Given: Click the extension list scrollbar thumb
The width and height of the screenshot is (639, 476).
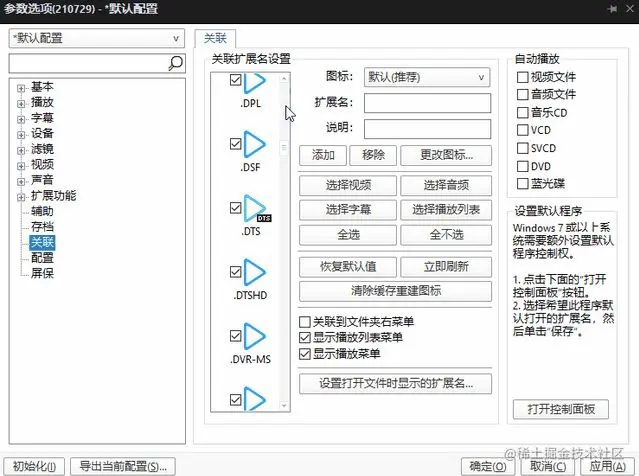Looking at the screenshot, I should [x=284, y=148].
